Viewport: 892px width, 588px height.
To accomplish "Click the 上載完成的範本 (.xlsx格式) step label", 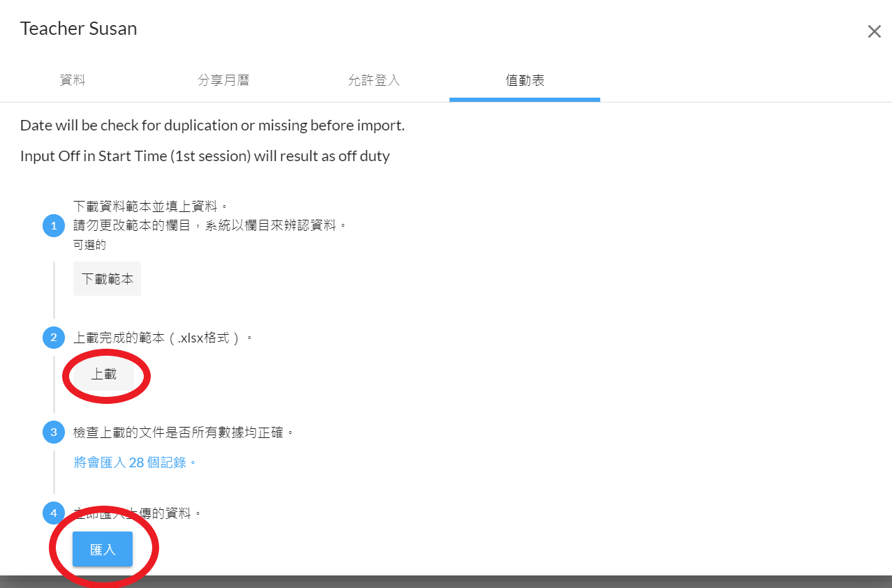I will tap(163, 338).
